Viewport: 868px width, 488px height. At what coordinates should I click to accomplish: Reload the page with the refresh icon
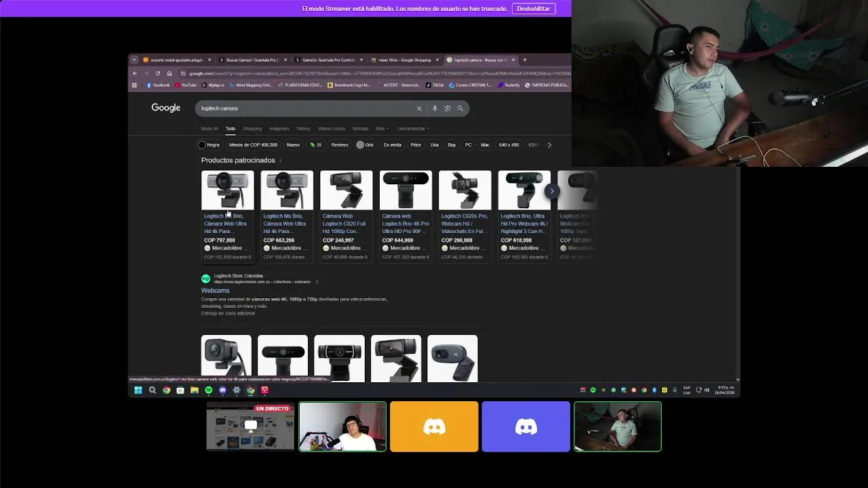point(158,73)
